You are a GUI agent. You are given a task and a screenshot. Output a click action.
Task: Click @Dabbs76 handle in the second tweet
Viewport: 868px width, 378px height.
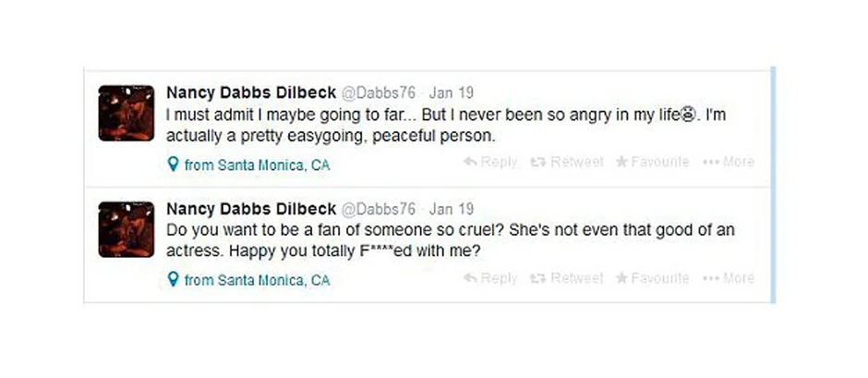coord(380,209)
